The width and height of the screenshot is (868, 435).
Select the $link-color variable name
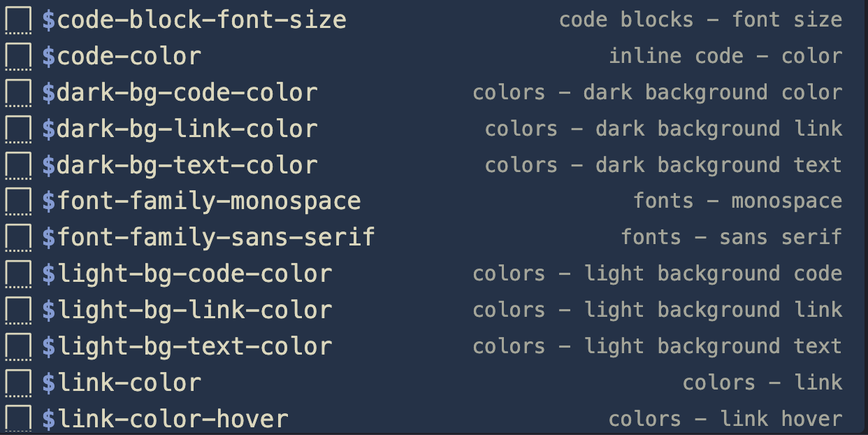coord(122,383)
